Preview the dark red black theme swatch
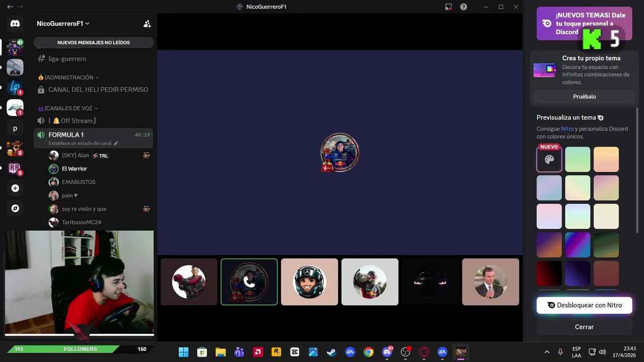Image resolution: width=644 pixels, height=362 pixels. click(x=549, y=274)
